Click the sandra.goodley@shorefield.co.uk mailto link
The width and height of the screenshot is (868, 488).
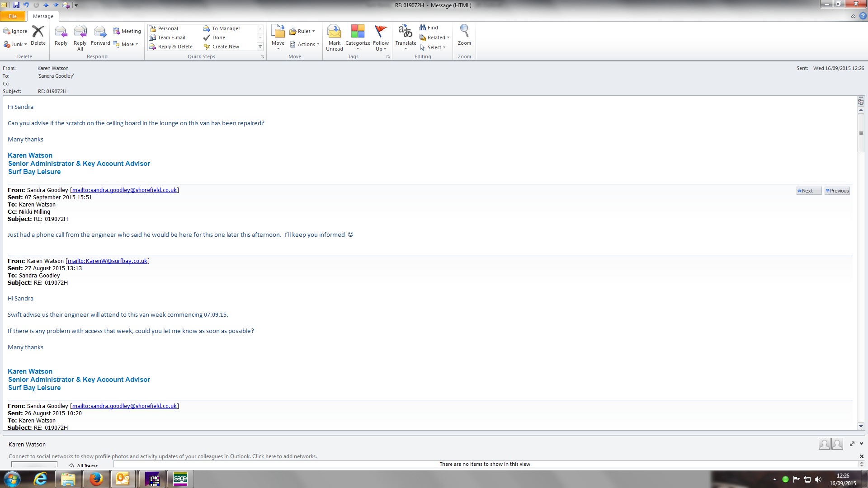coord(124,190)
